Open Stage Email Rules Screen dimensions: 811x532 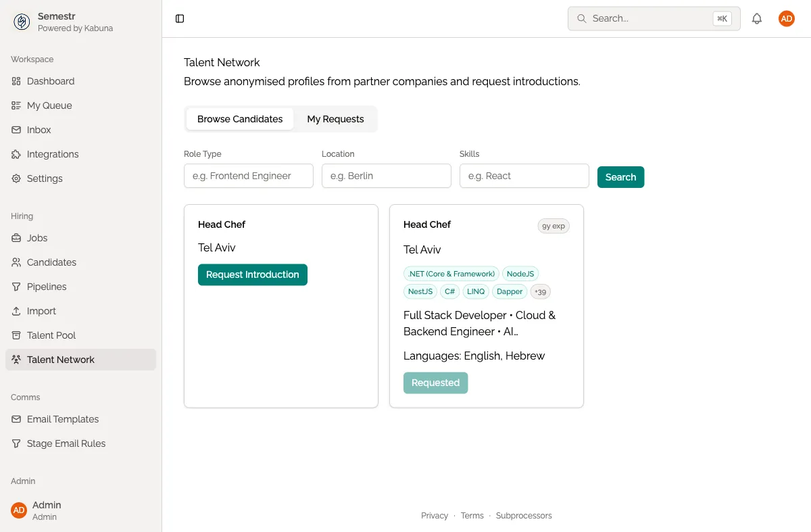point(66,443)
